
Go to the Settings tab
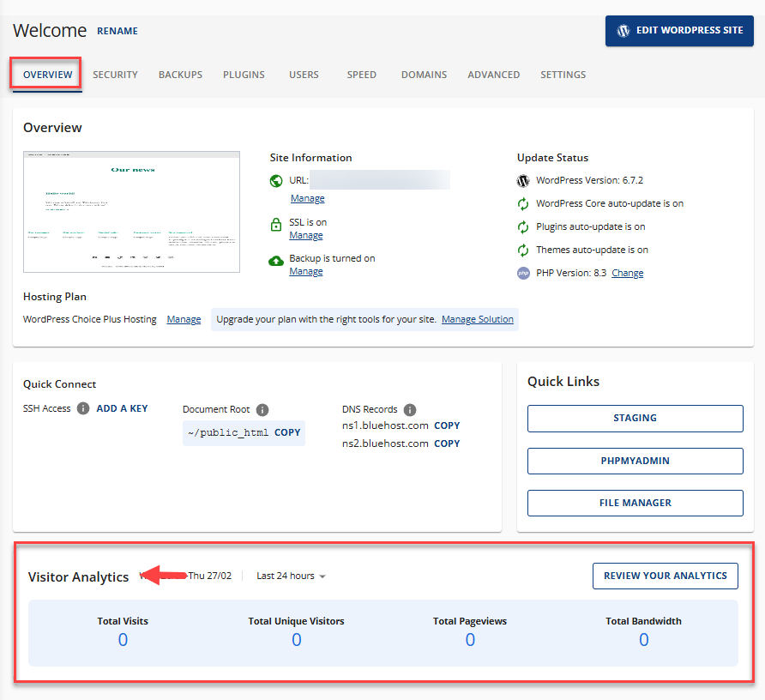click(x=563, y=75)
